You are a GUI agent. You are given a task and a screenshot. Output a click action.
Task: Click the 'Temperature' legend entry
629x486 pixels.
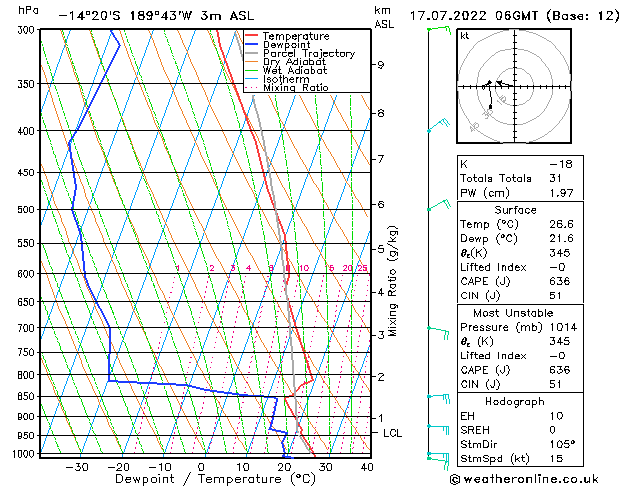point(296,36)
